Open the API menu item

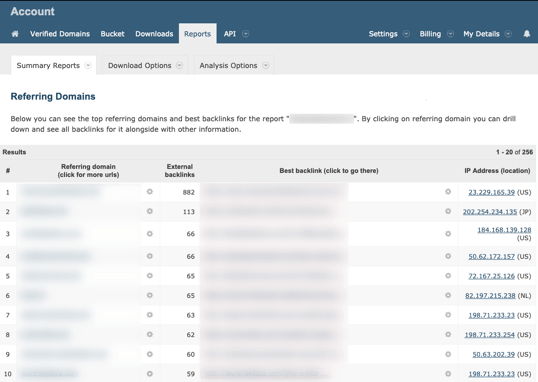pyautogui.click(x=230, y=34)
